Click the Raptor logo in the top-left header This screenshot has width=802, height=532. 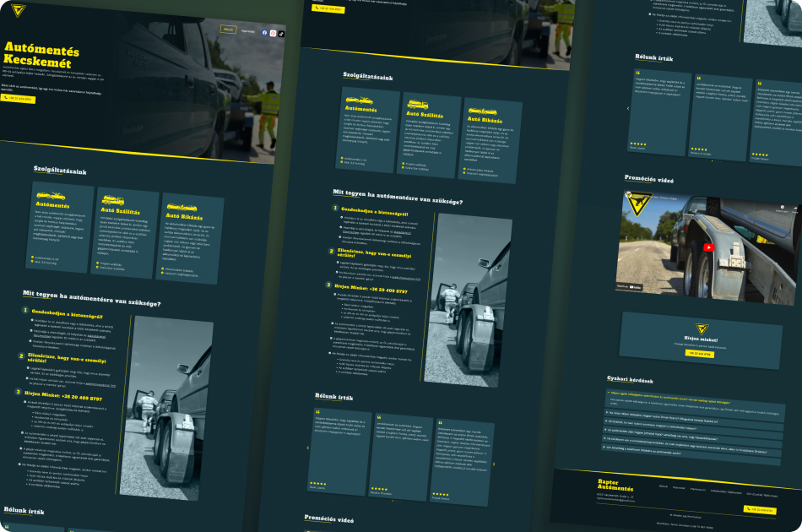tap(18, 10)
